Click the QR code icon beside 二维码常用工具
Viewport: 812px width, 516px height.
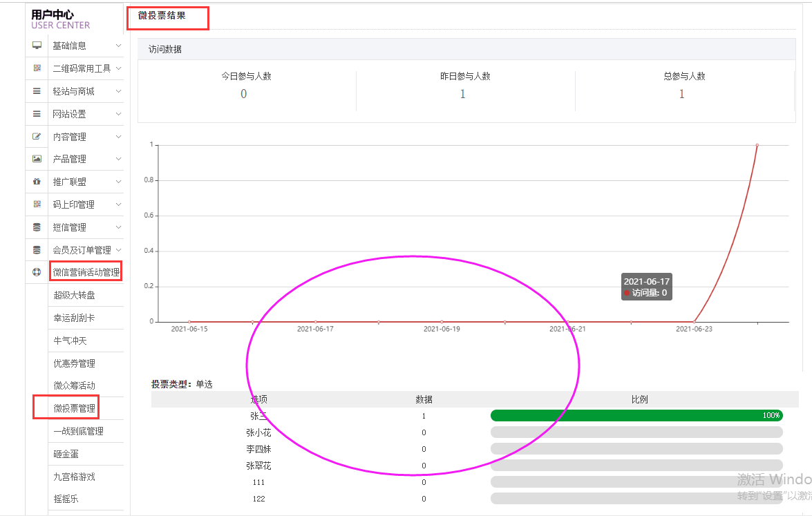pyautogui.click(x=37, y=68)
